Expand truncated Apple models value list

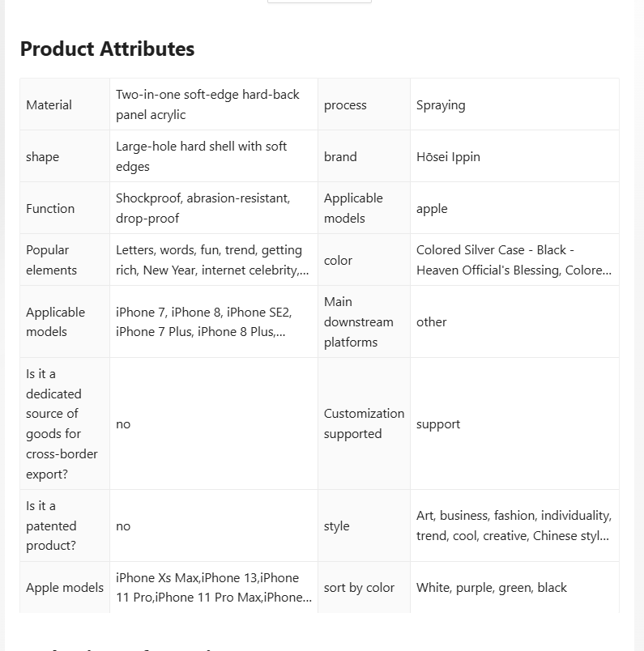(x=214, y=588)
